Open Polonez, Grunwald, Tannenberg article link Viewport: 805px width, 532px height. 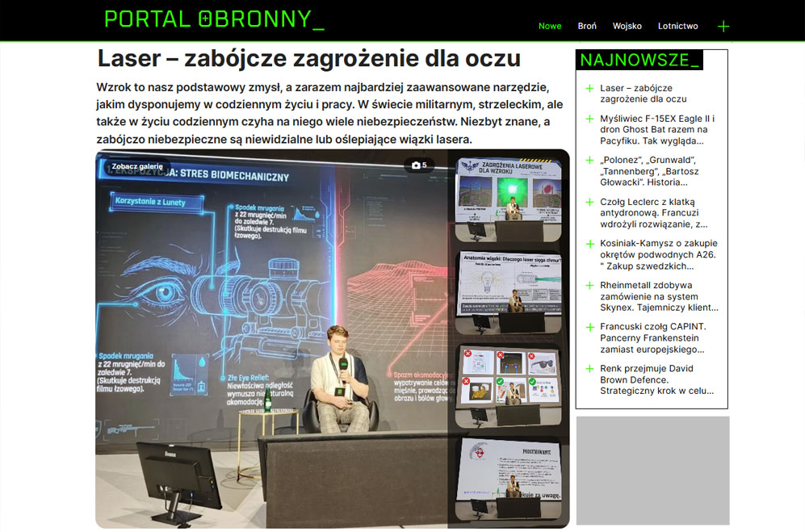click(649, 171)
